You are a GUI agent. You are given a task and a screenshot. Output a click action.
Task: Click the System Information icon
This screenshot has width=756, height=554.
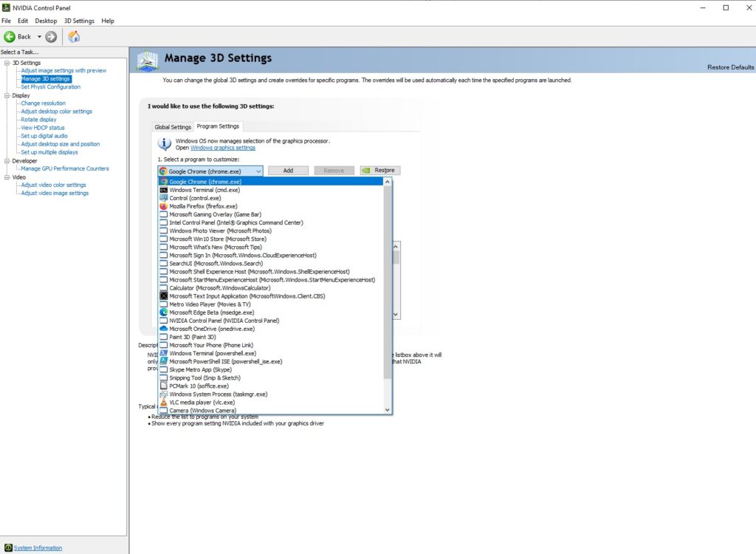[x=7, y=548]
